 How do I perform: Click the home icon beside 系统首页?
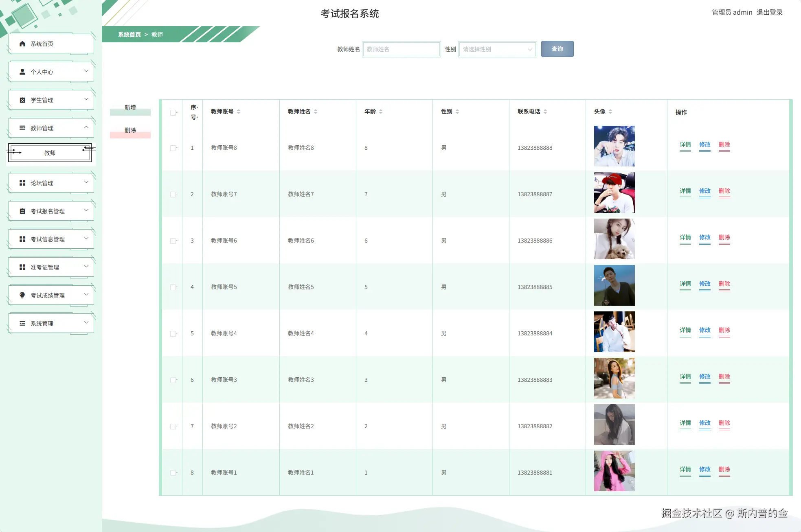click(x=22, y=44)
